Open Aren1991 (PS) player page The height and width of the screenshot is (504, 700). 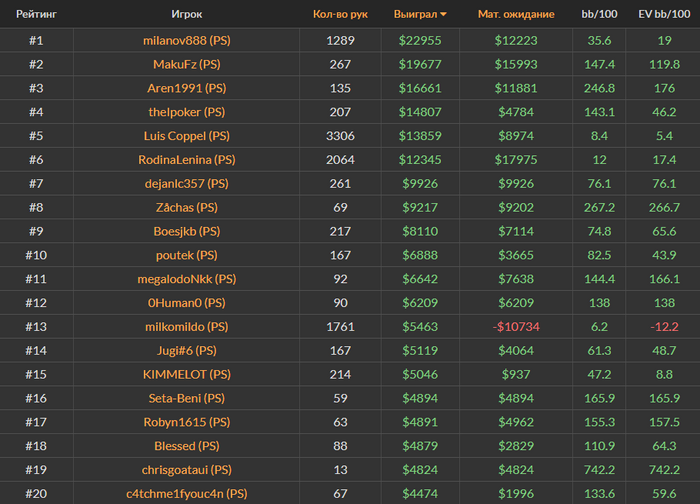[187, 88]
